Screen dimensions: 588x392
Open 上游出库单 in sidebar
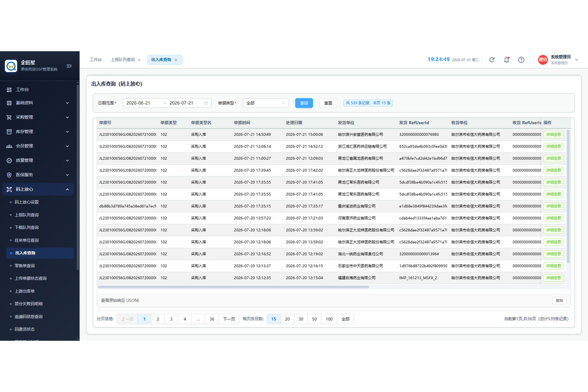[25, 291]
